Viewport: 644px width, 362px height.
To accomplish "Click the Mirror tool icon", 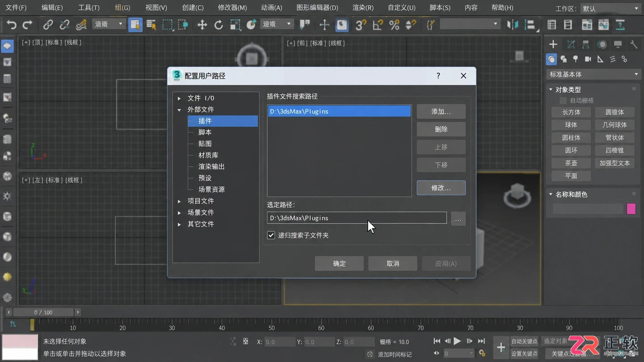I will (x=513, y=25).
